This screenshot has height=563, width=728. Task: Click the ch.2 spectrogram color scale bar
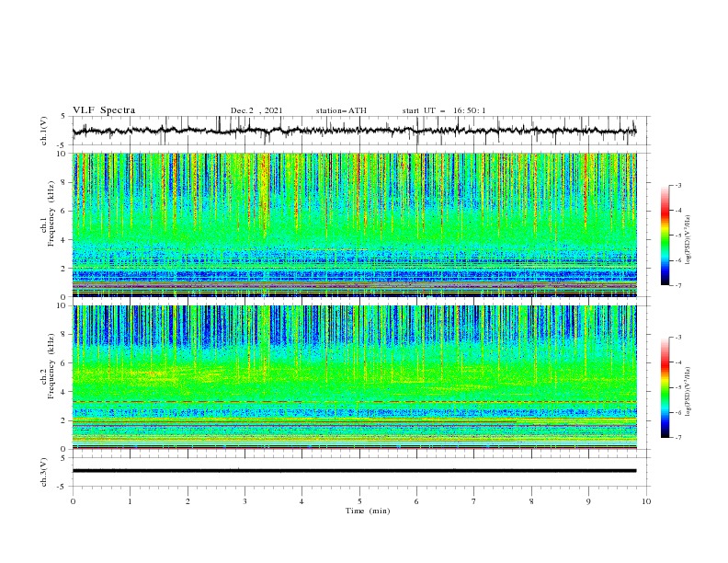coord(665,387)
